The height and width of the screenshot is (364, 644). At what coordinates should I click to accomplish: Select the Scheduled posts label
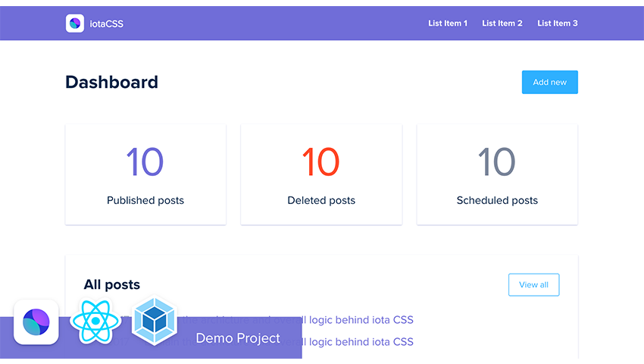click(x=497, y=201)
